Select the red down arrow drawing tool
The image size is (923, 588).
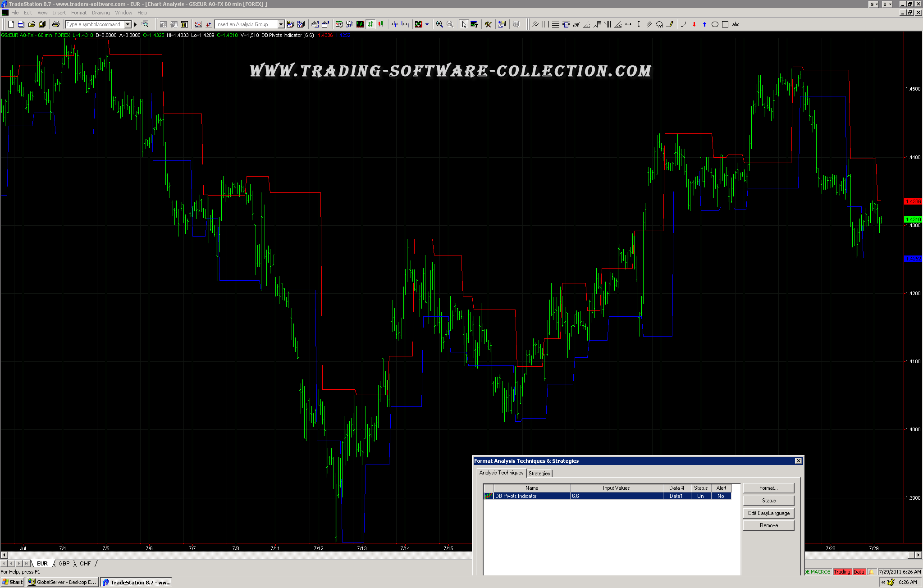694,24
